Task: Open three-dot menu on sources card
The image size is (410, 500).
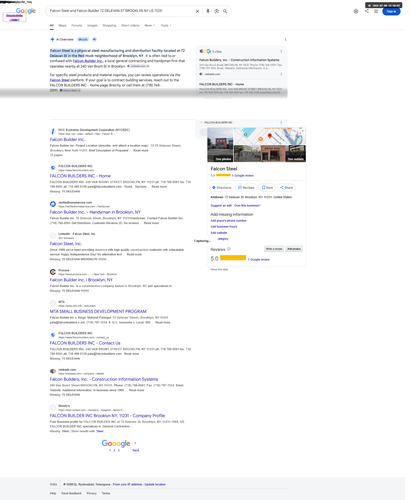Action: click(x=281, y=51)
